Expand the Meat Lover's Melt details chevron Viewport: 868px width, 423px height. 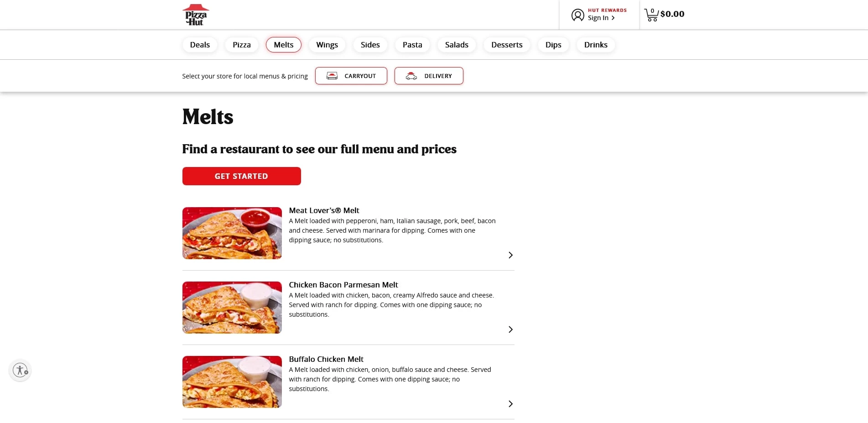tap(510, 255)
